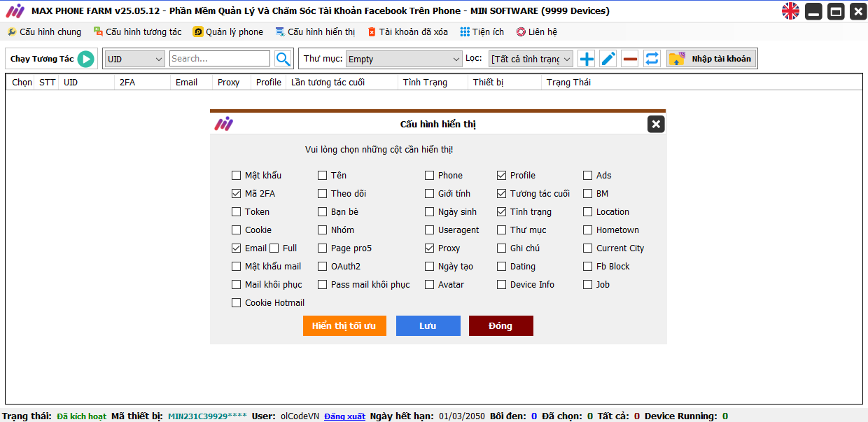Enable the Theo dõi checkbox
868x422 pixels.
[x=322, y=194]
